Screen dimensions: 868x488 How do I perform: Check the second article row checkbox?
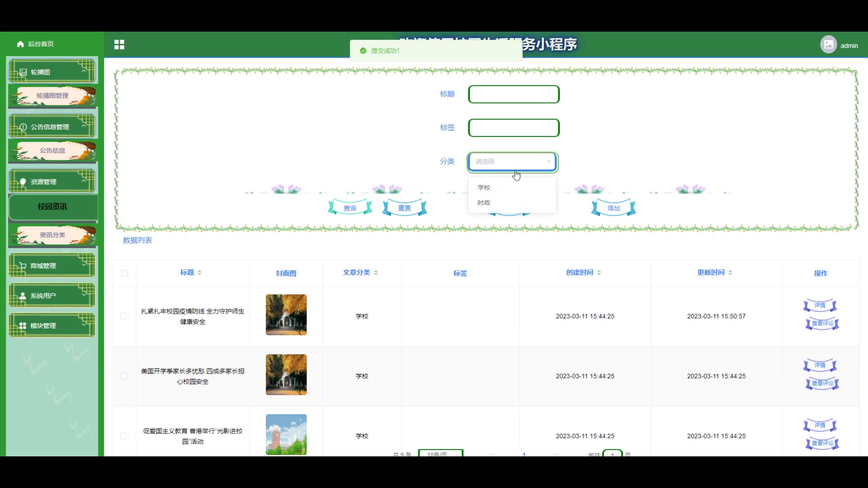[x=123, y=376]
